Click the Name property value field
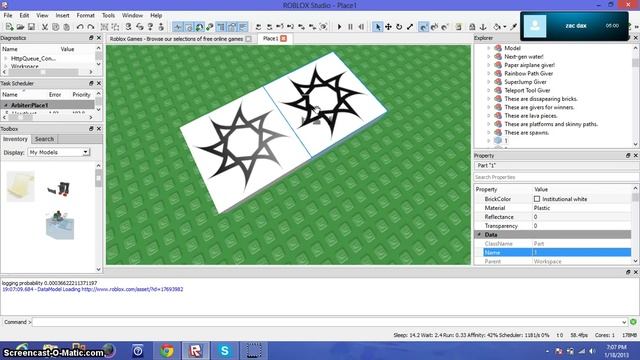Viewport: 640px width, 360px height. pos(582,253)
